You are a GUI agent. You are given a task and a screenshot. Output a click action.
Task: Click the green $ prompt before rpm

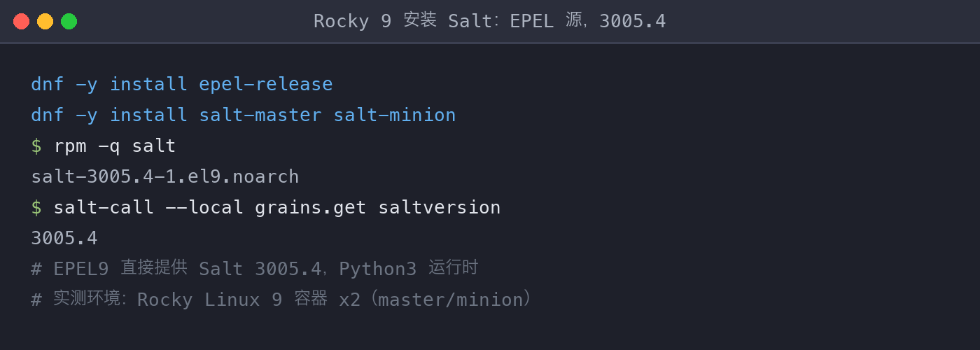36,146
